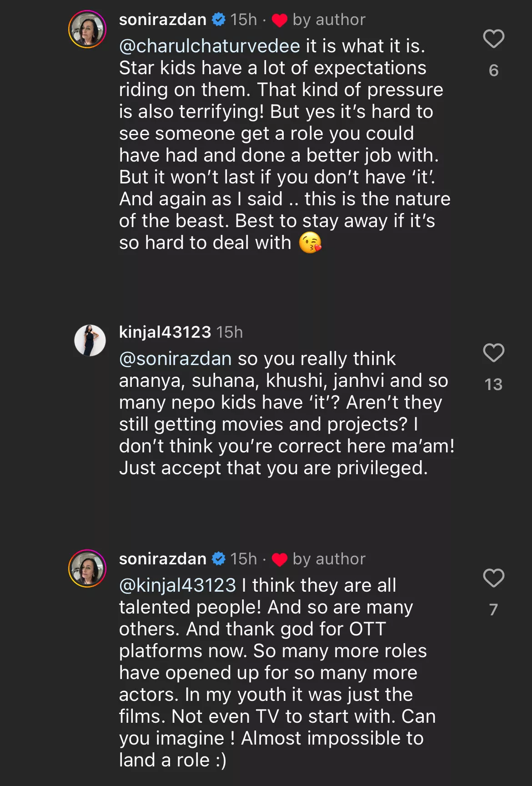Screen dimensions: 532x786
Task: Tap verified badge on first sonirazdan comment
Action: coord(219,20)
